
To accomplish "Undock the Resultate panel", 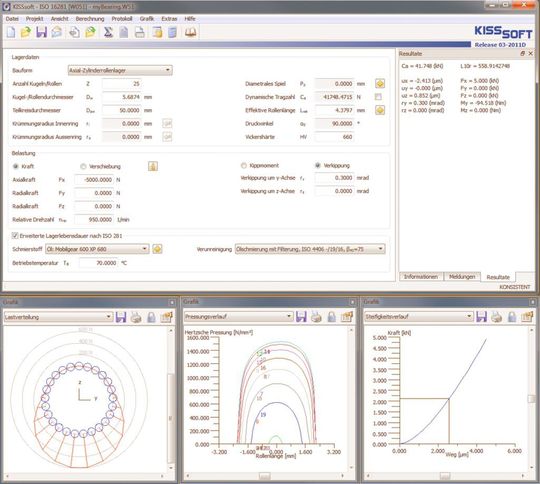I will (x=522, y=53).
